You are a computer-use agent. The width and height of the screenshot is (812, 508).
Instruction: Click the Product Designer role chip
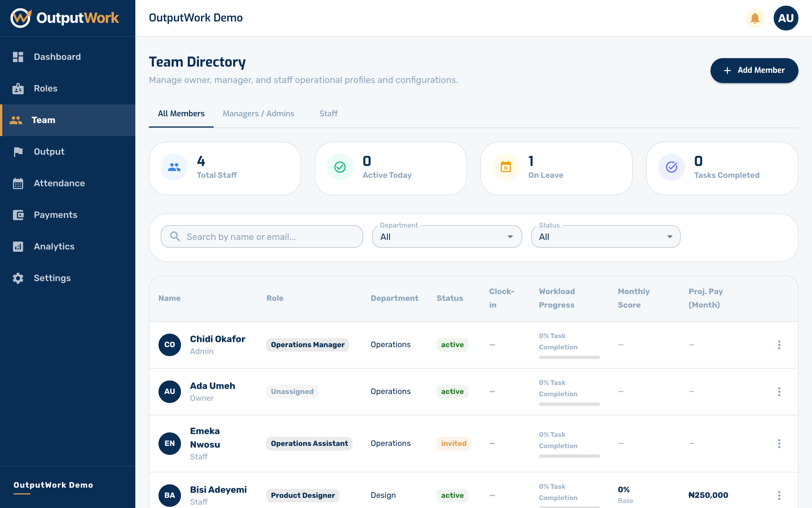[303, 495]
